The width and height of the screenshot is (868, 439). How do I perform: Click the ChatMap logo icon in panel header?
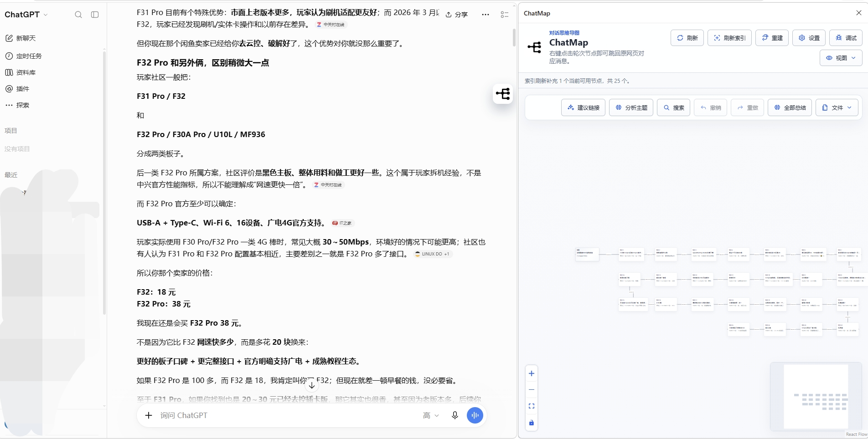pos(534,47)
